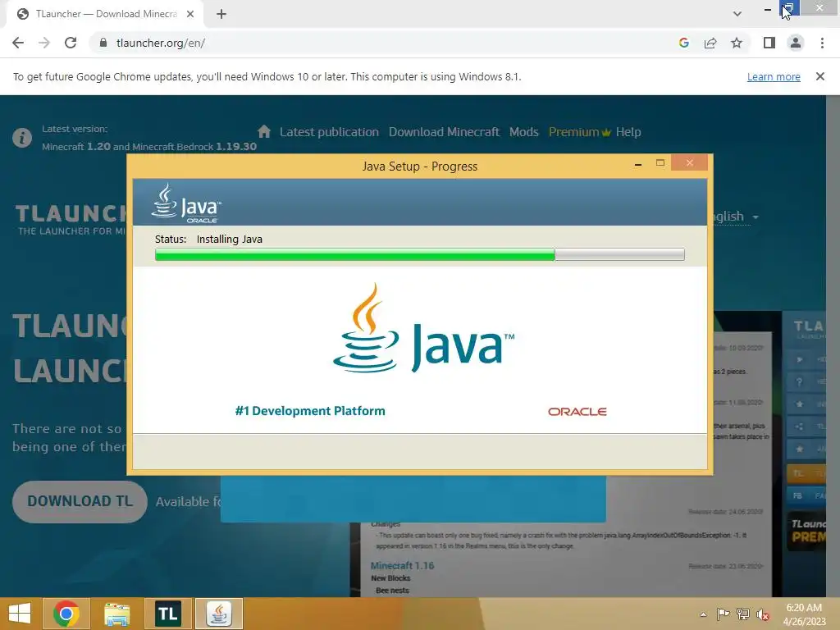Click '#1 Development Platform' text

tap(310, 411)
